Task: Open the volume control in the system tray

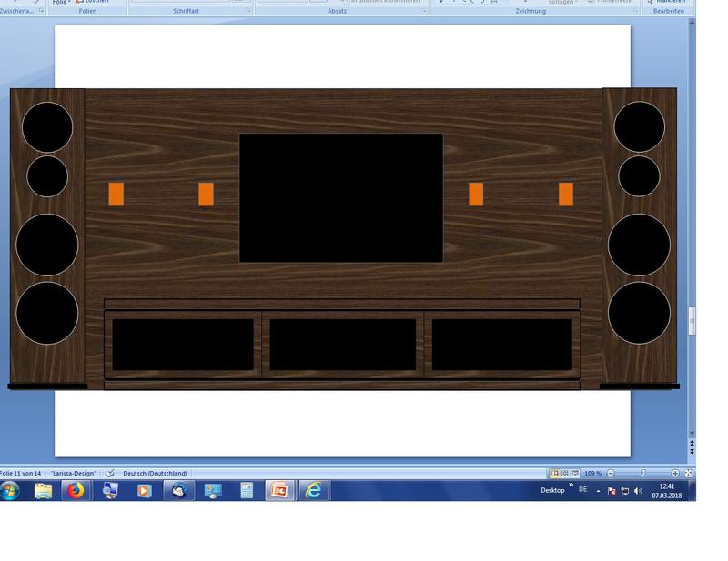Action: click(638, 491)
